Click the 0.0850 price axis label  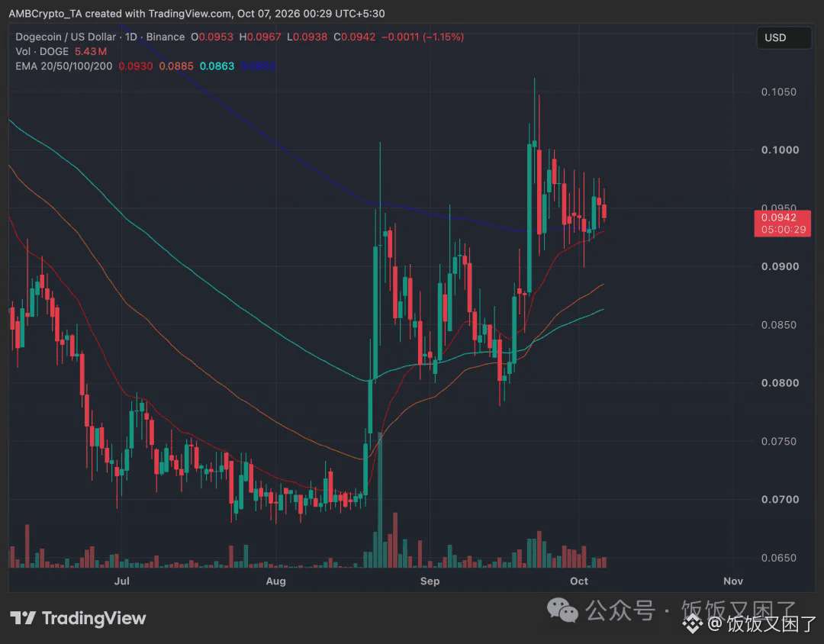(x=779, y=325)
